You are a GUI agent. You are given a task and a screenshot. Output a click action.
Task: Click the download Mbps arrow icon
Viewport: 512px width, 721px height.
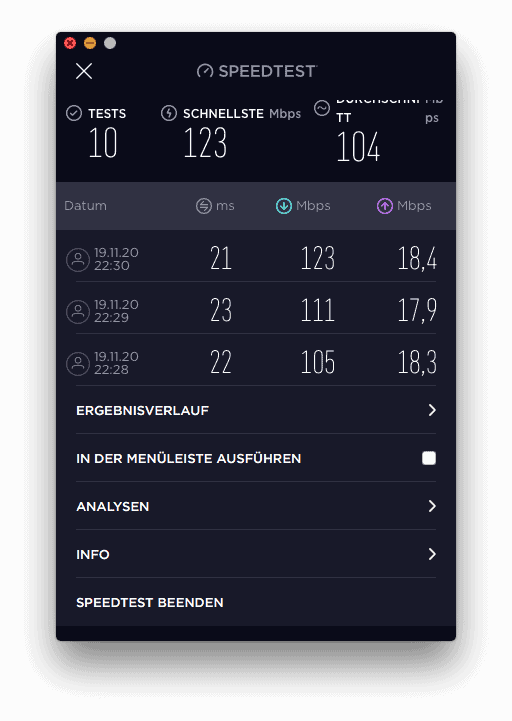click(x=284, y=206)
